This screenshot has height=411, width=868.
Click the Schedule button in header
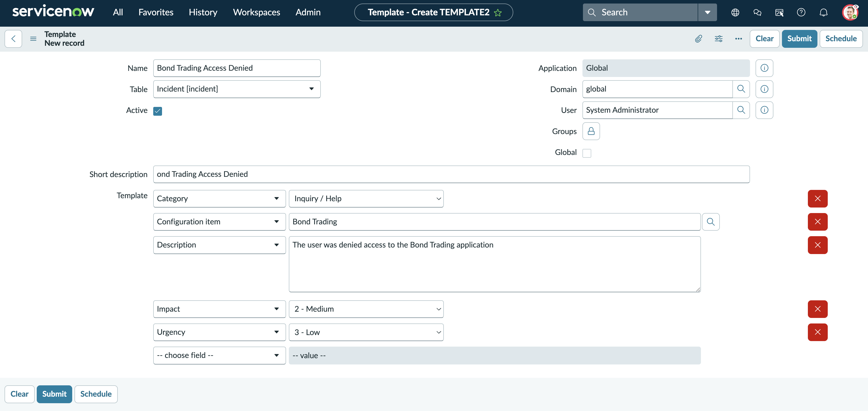pos(841,39)
